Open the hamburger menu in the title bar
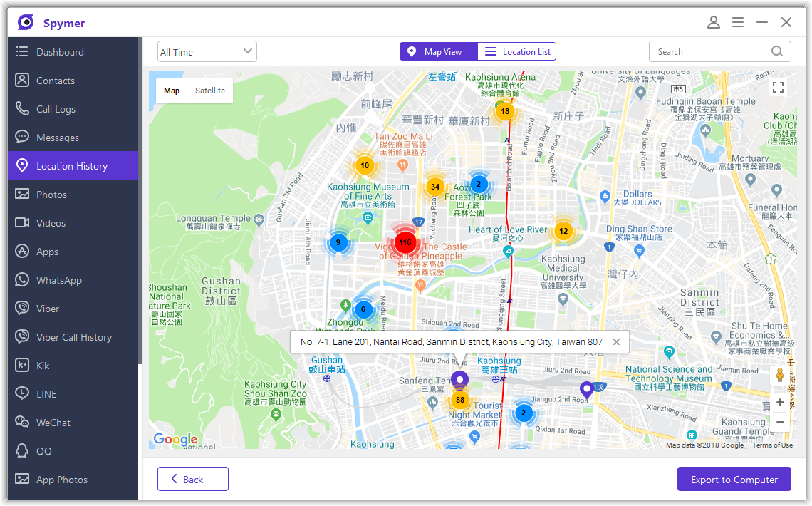This screenshot has width=812, height=506. [x=738, y=22]
